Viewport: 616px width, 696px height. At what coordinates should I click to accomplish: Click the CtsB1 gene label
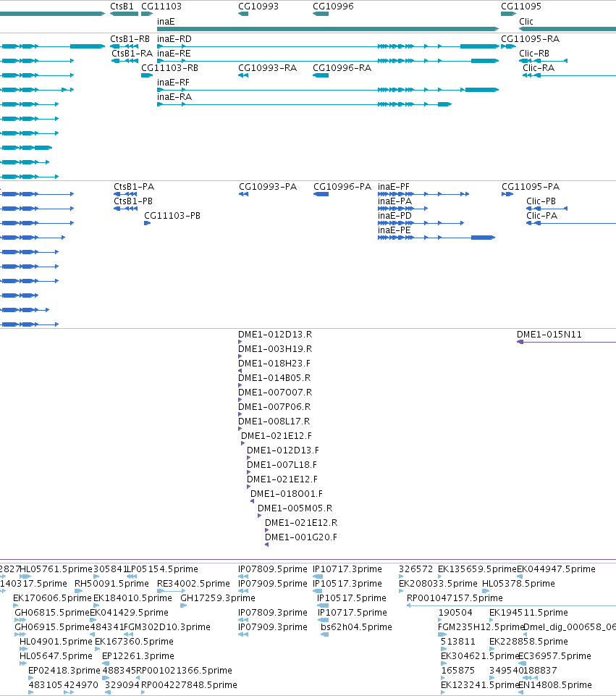coord(122,7)
